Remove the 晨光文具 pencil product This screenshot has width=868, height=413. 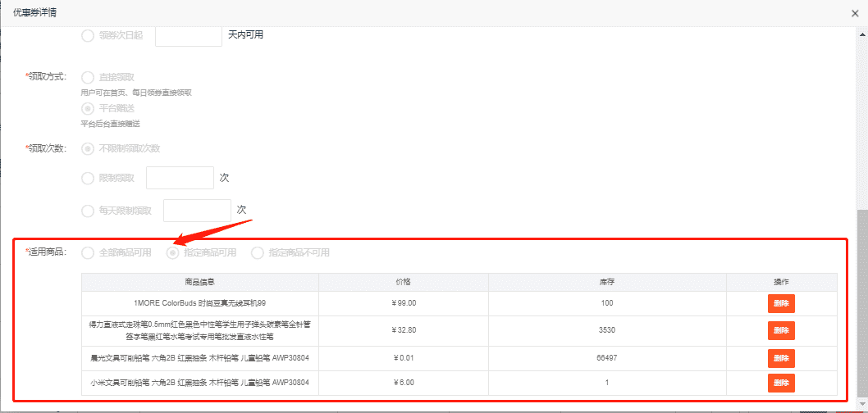[x=781, y=358]
